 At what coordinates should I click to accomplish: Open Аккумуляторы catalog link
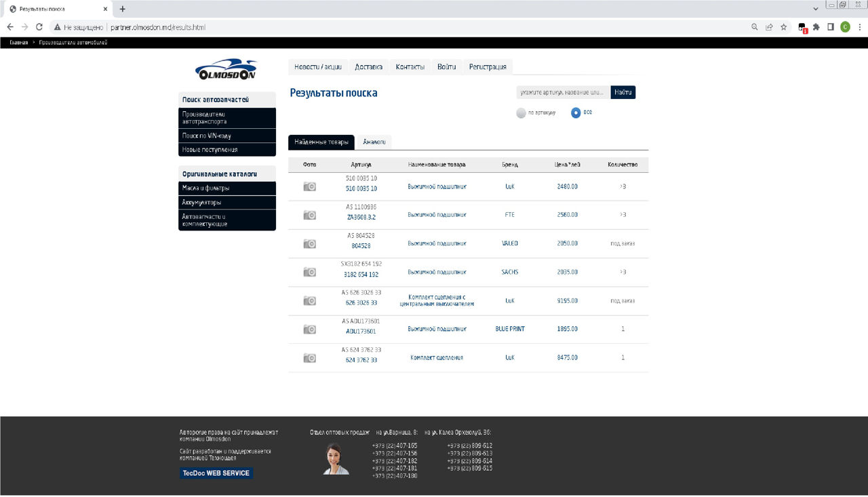pos(227,203)
